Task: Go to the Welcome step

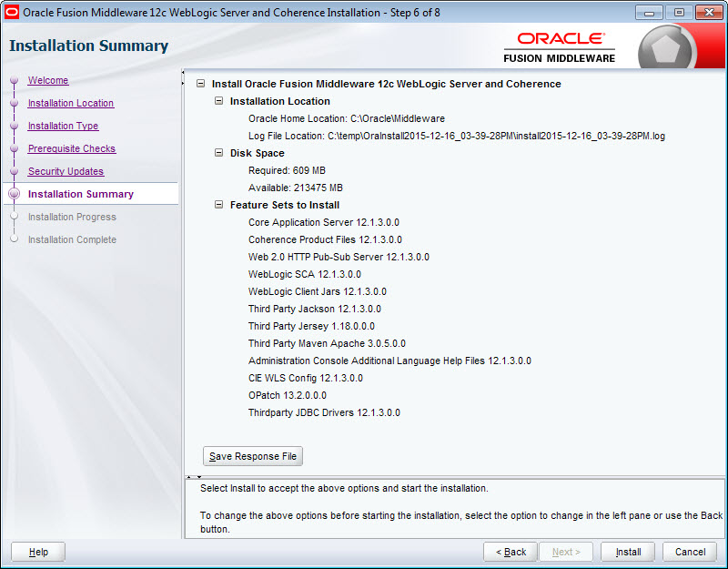Action: point(48,80)
